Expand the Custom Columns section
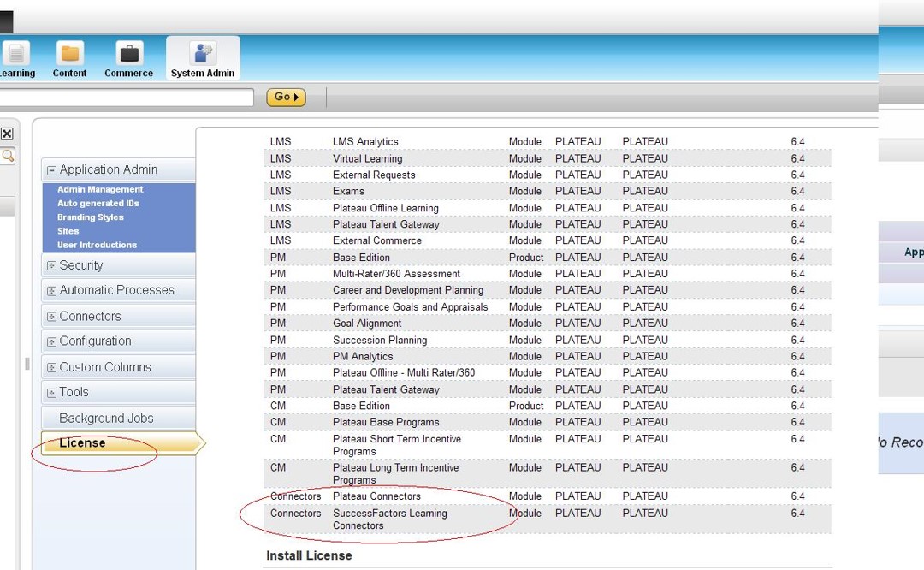Screen dimensions: 924x570 click(x=52, y=368)
